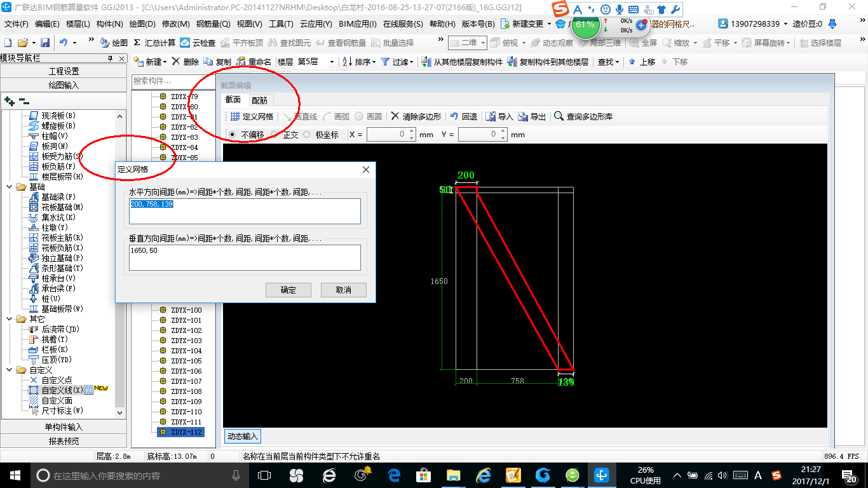Screen dimensions: 868x488
Task: Open the 单构件输入 panel section
Action: 64,427
